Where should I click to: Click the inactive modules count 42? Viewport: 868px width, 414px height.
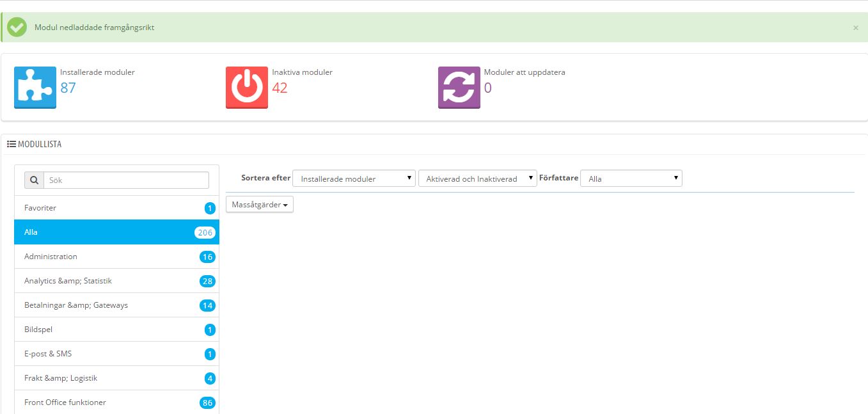pyautogui.click(x=280, y=88)
